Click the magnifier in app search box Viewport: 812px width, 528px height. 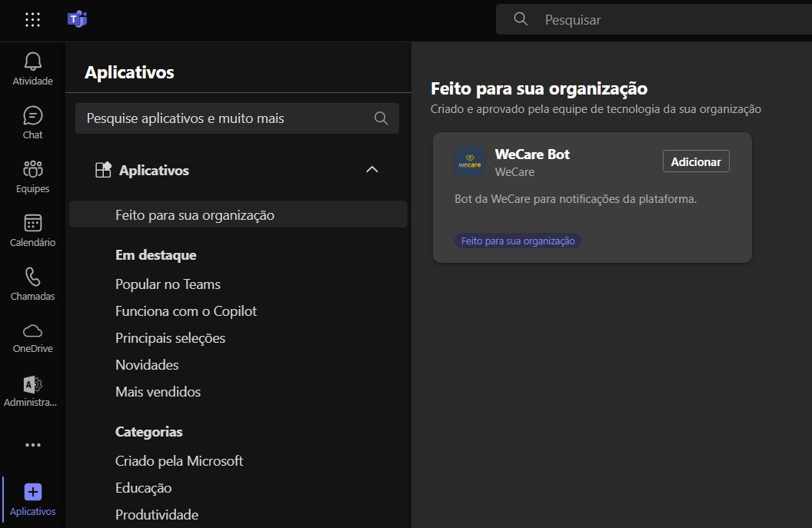[381, 118]
